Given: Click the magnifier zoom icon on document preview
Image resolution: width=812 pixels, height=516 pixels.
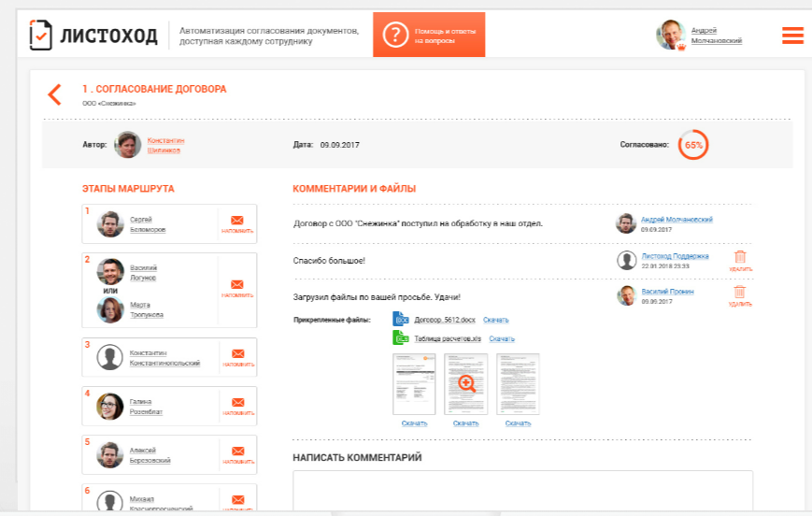Looking at the screenshot, I should (x=466, y=384).
